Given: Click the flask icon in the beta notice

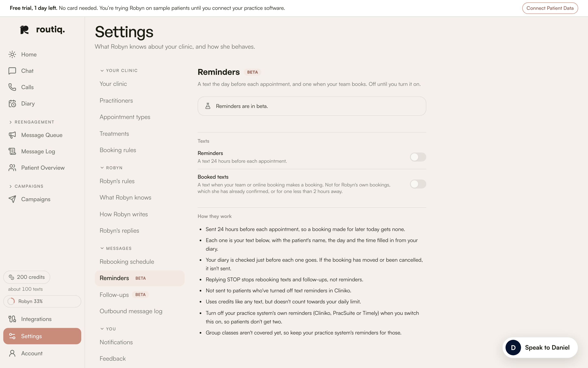Looking at the screenshot, I should coord(208,106).
